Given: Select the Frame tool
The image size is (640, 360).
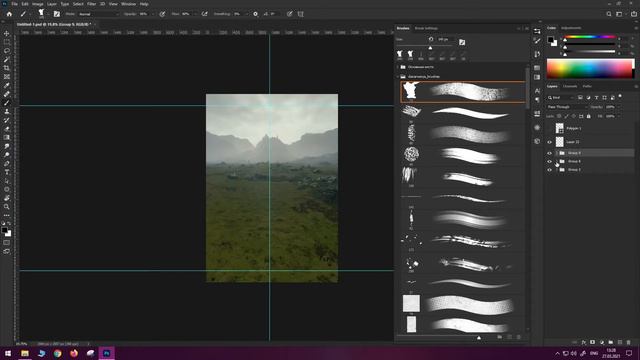Looking at the screenshot, I should (x=7, y=77).
